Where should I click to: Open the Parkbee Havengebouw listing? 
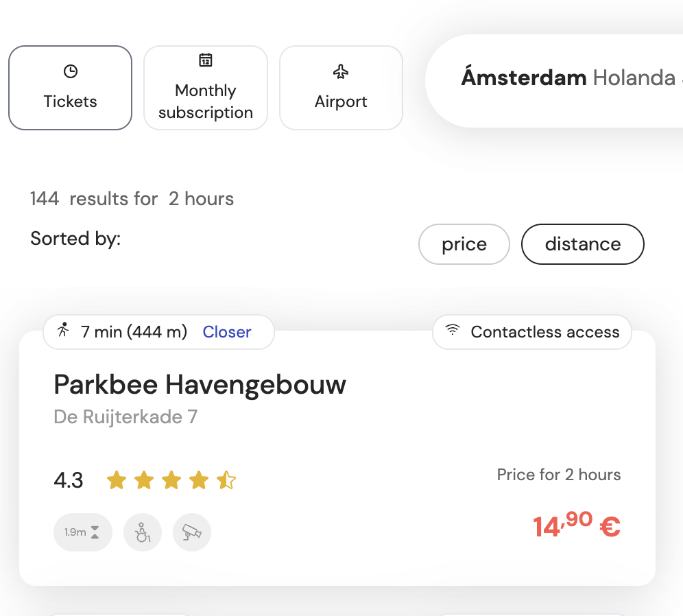coord(200,385)
